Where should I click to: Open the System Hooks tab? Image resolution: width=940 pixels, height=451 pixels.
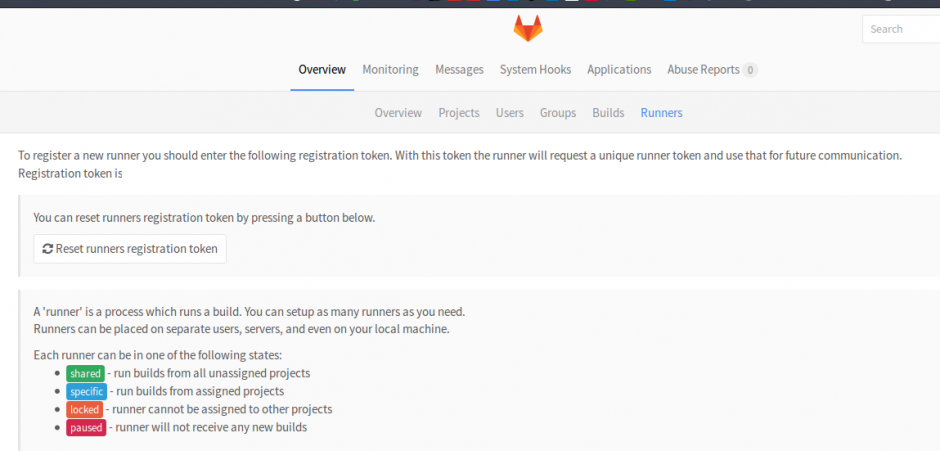coord(535,70)
